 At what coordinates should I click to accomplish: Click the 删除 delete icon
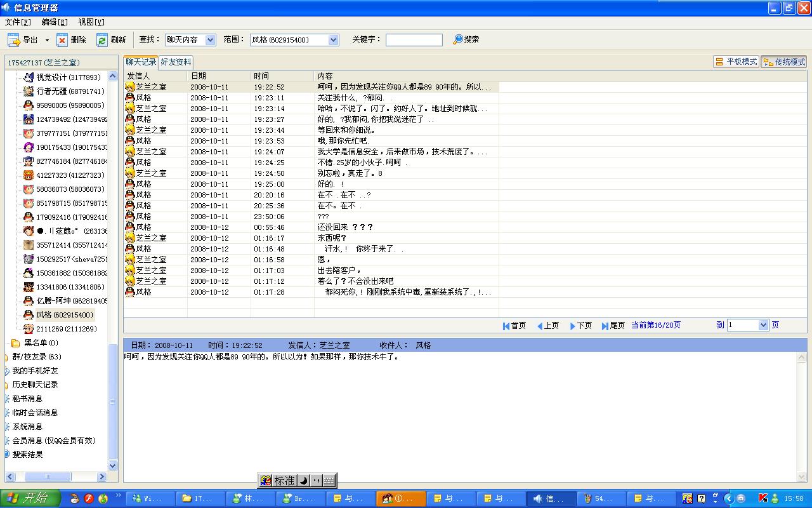coord(62,40)
